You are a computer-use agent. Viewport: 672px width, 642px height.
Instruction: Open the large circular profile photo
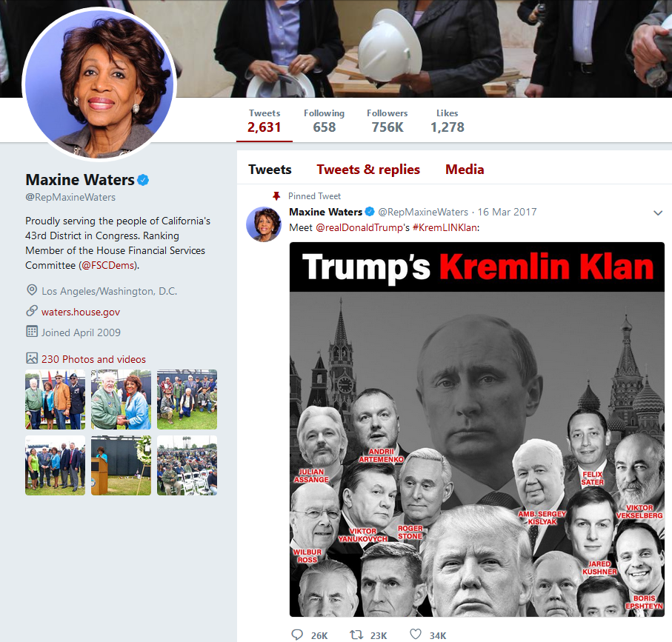pos(99,84)
